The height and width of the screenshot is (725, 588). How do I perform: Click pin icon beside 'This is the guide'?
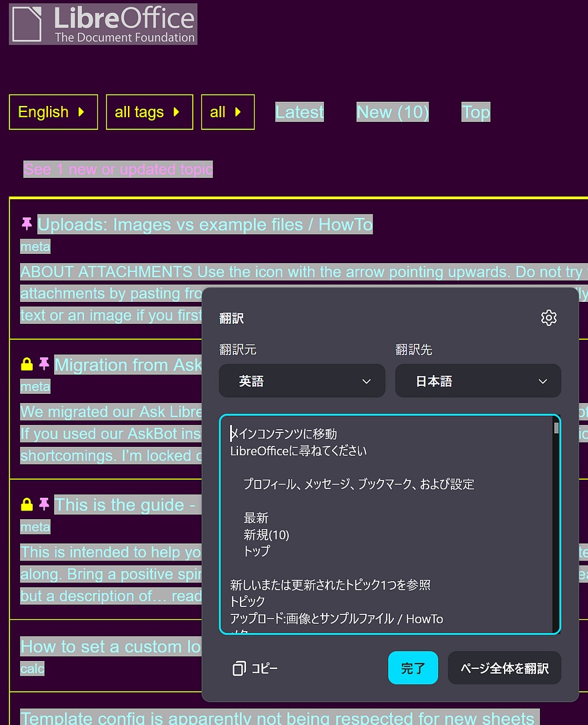click(x=44, y=504)
